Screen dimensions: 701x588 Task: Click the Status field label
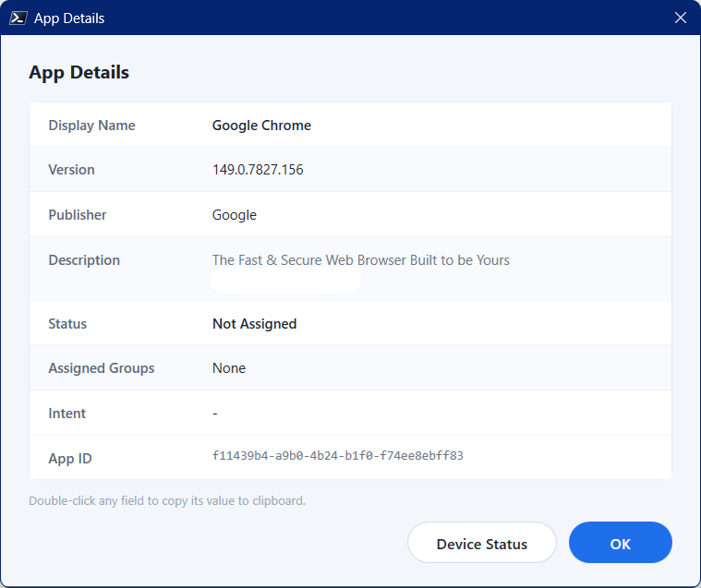[67, 324]
